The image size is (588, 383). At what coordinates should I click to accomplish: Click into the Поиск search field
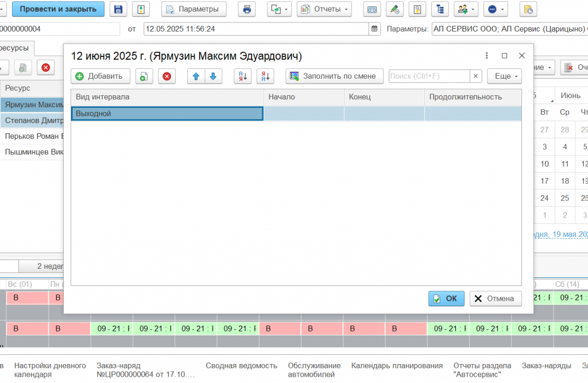429,76
